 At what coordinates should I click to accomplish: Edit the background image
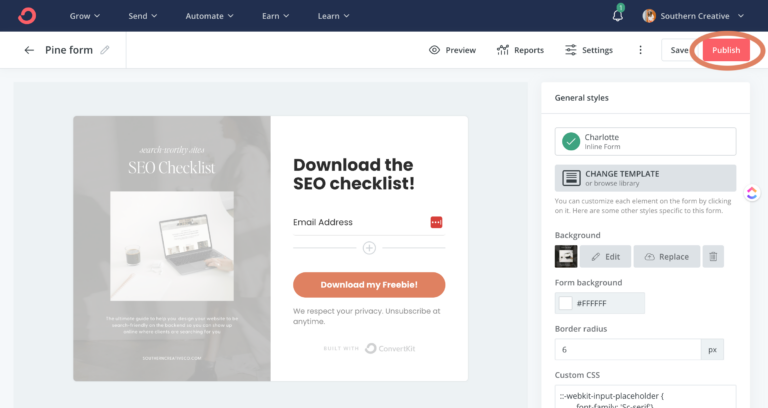(x=605, y=257)
